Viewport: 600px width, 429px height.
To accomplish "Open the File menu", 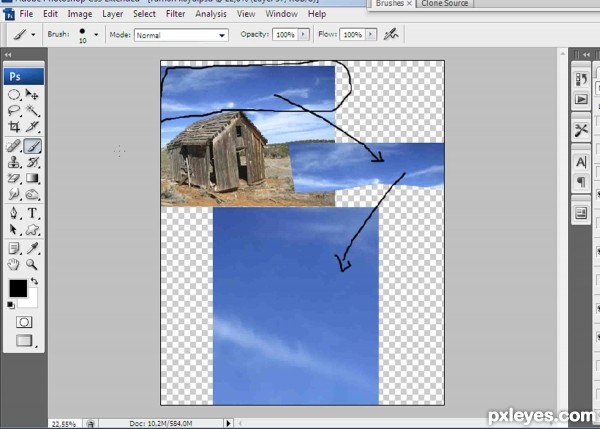I will 26,14.
